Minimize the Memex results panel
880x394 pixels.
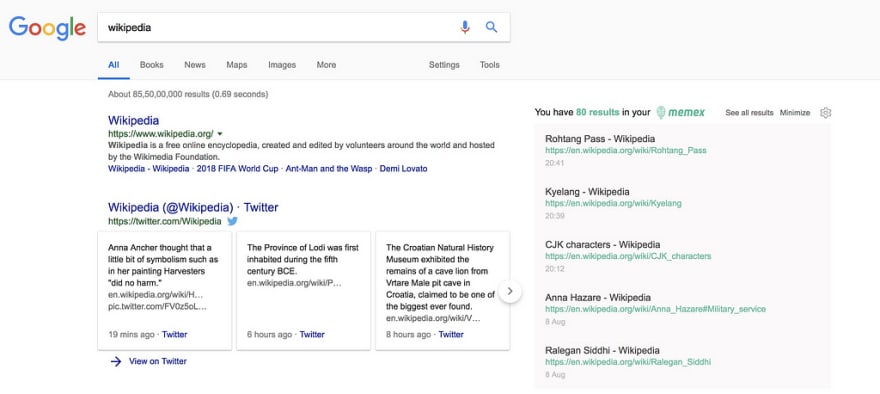[795, 113]
